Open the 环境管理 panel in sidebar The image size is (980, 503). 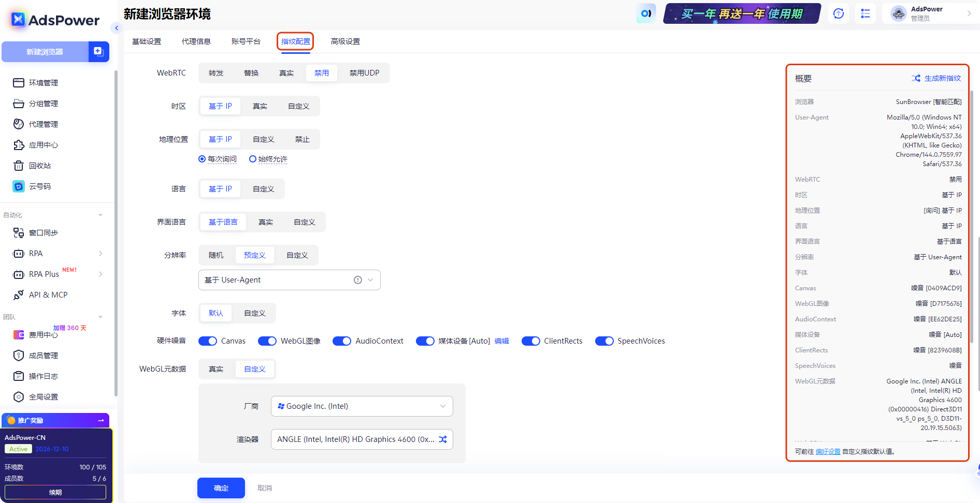[43, 82]
